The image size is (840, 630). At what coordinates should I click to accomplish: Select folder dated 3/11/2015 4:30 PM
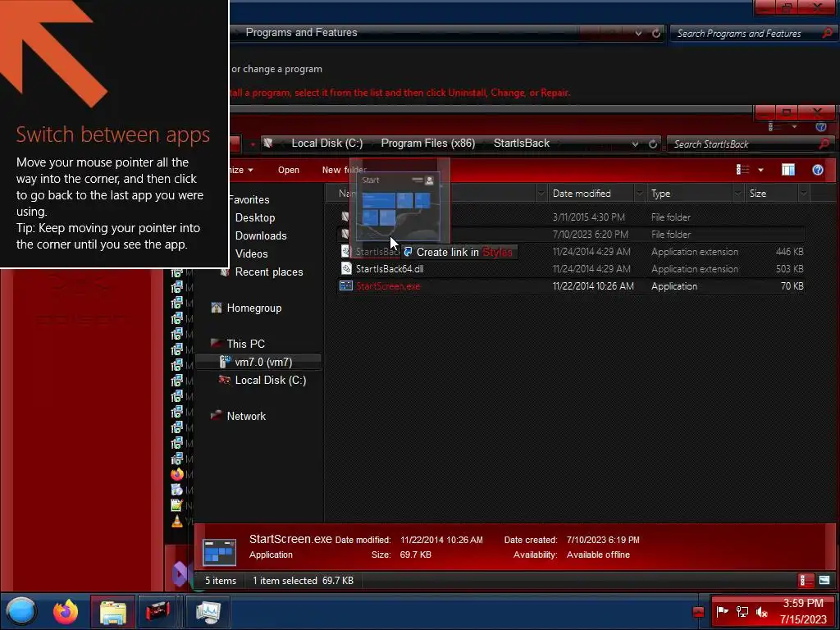(571, 217)
